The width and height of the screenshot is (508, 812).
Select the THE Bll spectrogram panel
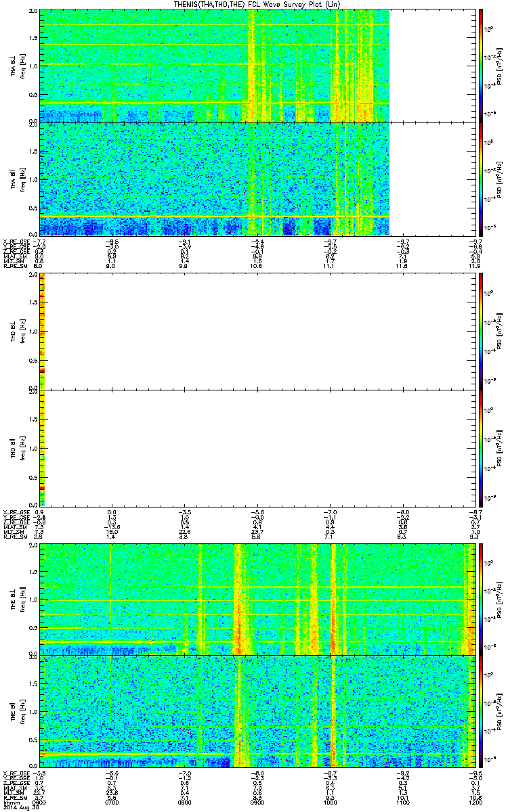(258, 712)
